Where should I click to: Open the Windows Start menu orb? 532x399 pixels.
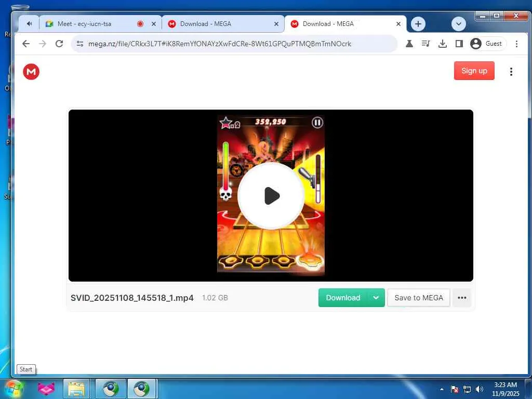[14, 389]
